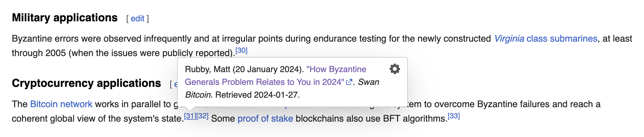Screen dimensions: 644x137
Task: Click external link icon after citation title
Action: coord(349,82)
